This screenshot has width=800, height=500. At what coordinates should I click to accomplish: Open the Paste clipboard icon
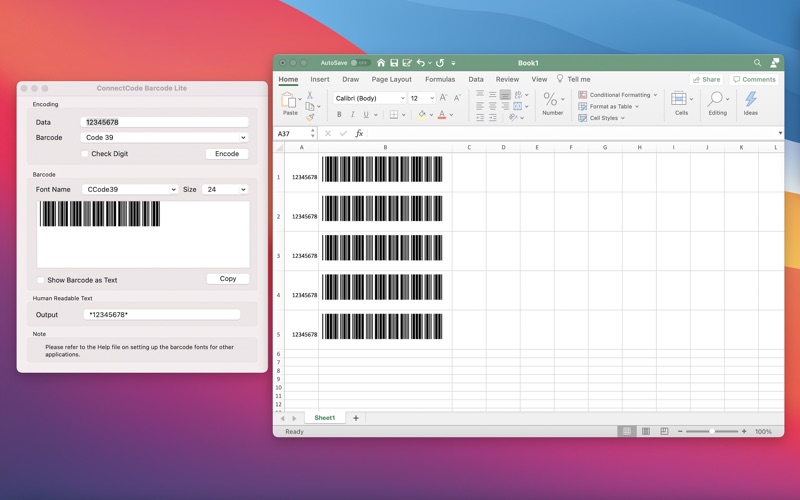289,100
